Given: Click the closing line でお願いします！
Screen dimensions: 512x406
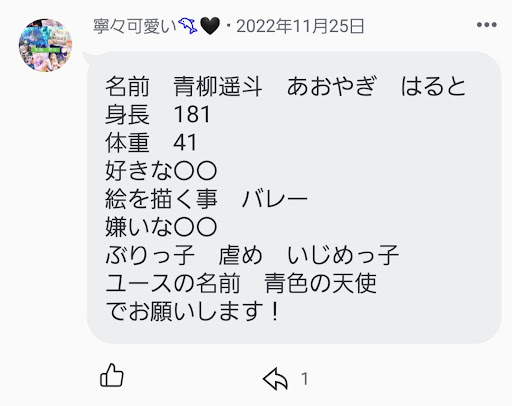Looking at the screenshot, I should (x=193, y=311).
